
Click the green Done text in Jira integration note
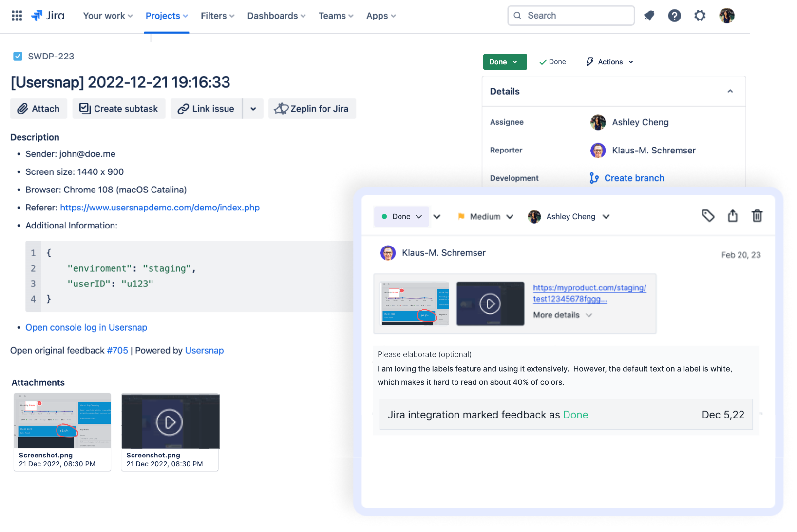coord(575,415)
